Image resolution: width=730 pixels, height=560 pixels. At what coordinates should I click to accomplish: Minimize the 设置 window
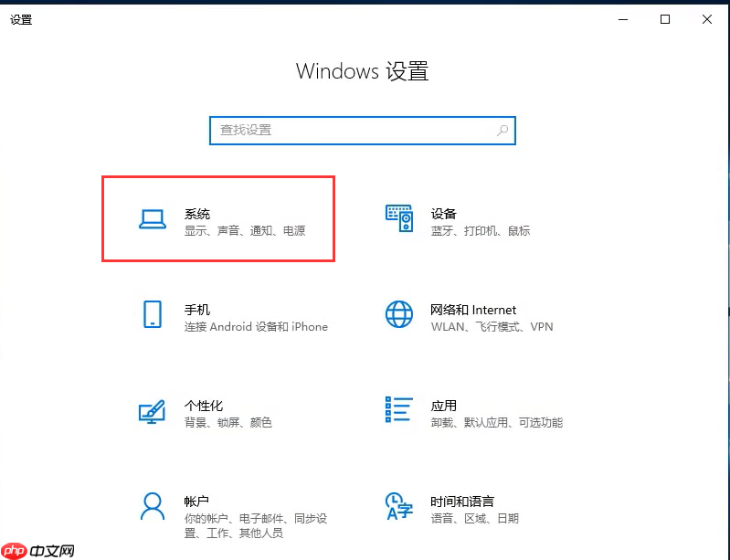coord(623,19)
